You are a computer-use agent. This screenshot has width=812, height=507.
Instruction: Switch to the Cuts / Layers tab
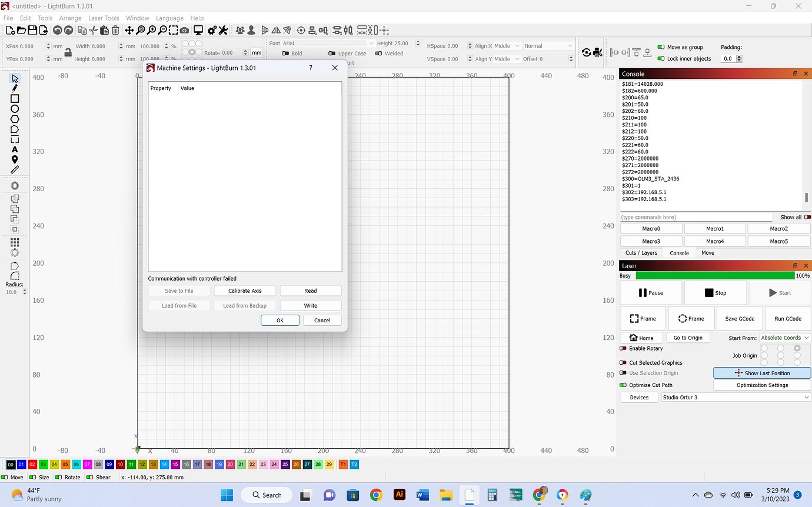click(x=641, y=253)
